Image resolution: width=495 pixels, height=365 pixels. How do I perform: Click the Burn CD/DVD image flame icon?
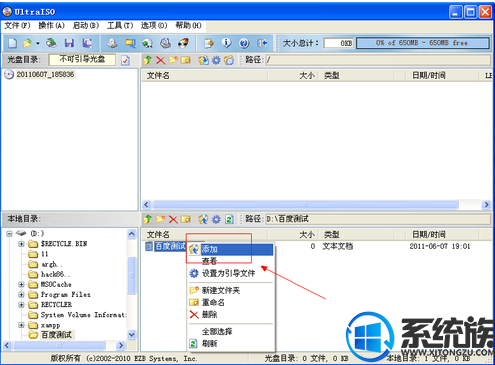[x=183, y=43]
